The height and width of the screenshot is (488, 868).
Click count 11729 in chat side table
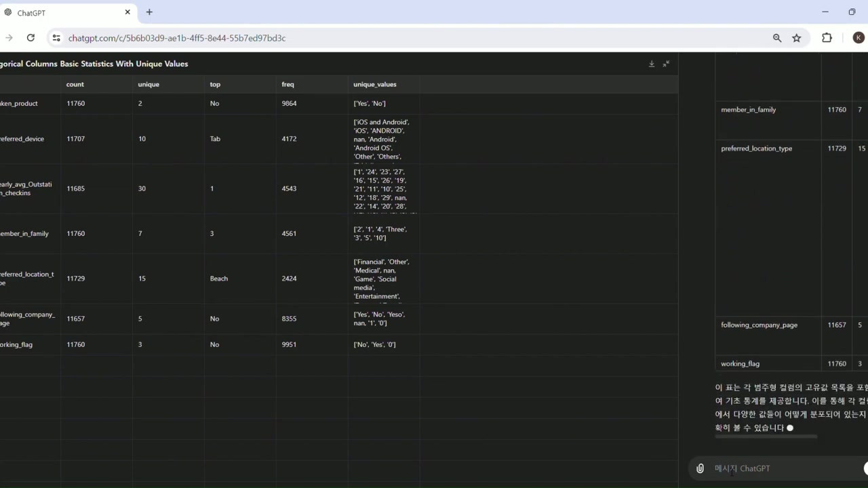(x=837, y=148)
